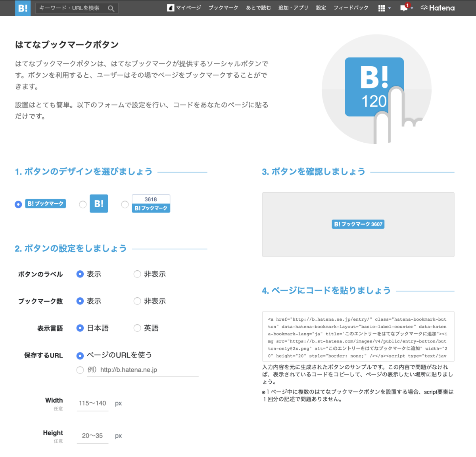The image size is (476, 457).
Task: Click the B!ブックマーク 3607 sample button
Action: click(358, 224)
